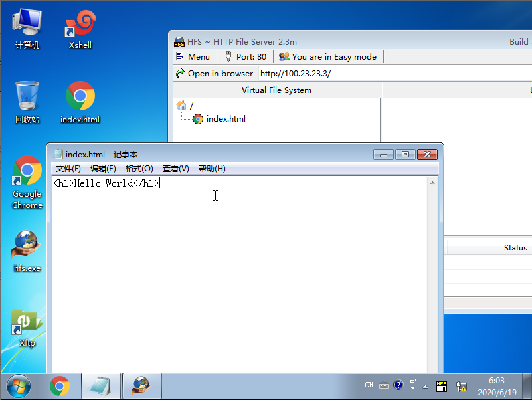Open the Notepad 文件(F) menu
This screenshot has width=532, height=400.
point(68,169)
